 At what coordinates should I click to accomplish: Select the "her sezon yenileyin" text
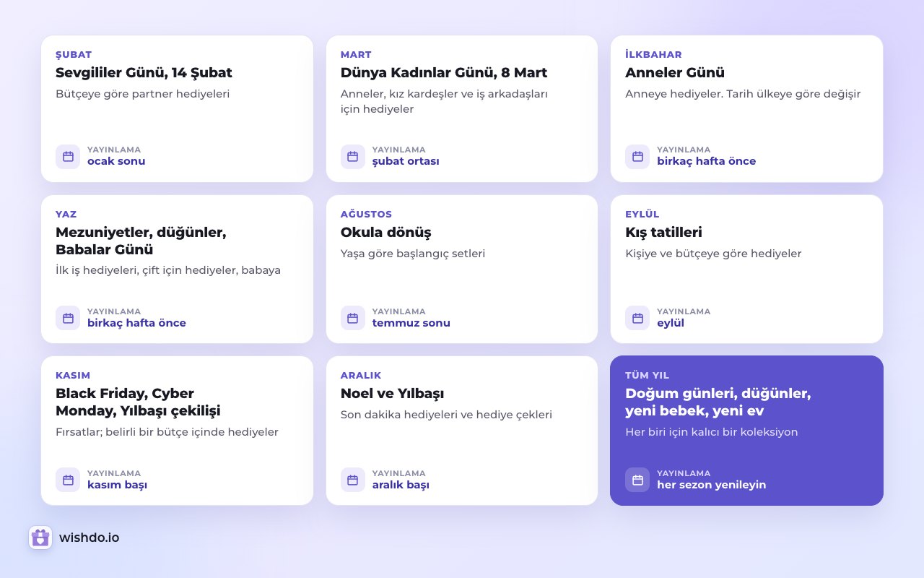click(x=711, y=485)
